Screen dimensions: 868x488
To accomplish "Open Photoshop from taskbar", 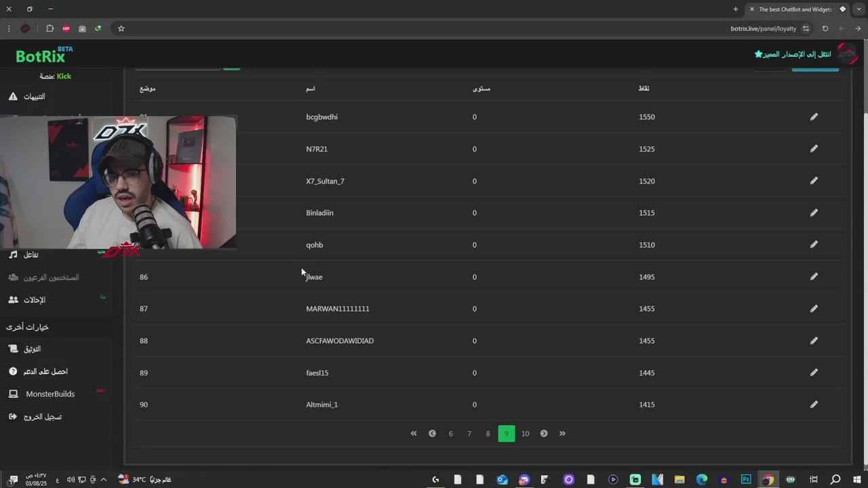I will pyautogui.click(x=746, y=479).
